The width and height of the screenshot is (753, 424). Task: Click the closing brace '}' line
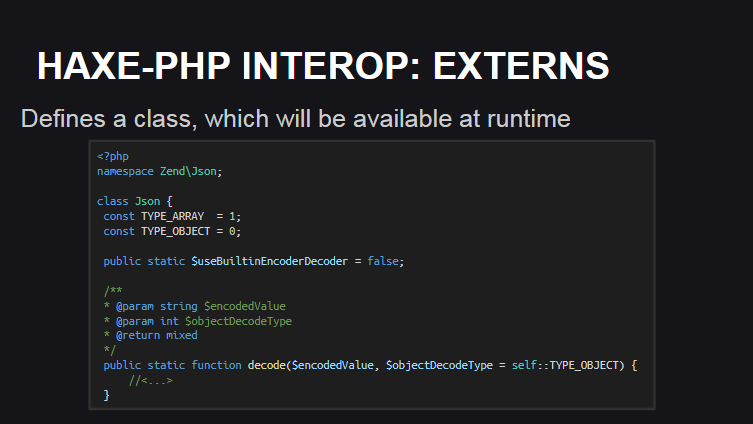107,395
